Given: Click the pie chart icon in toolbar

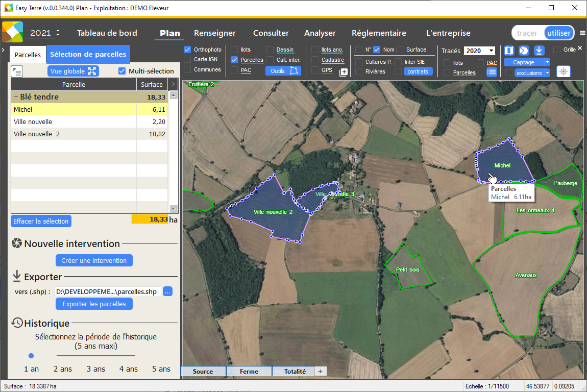Looking at the screenshot, I should pyautogui.click(x=524, y=50).
